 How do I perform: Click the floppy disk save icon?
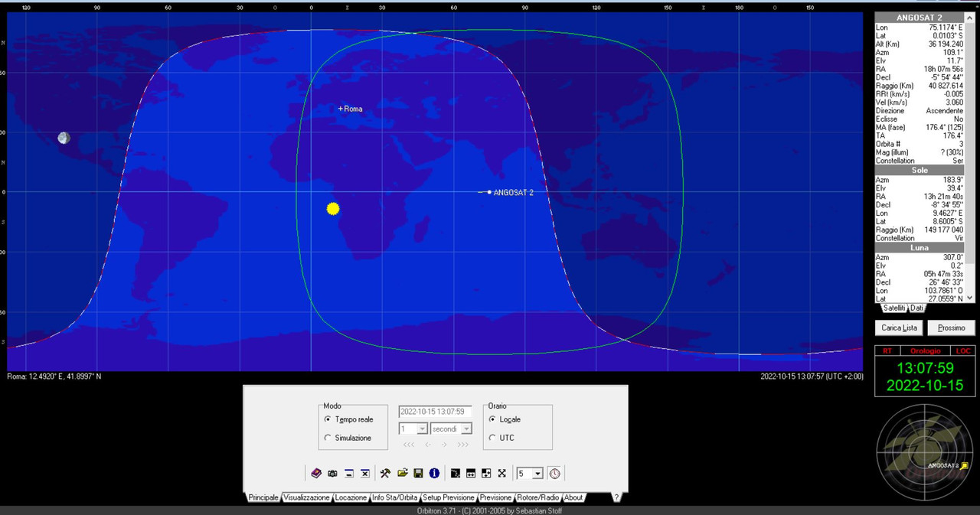pyautogui.click(x=418, y=473)
